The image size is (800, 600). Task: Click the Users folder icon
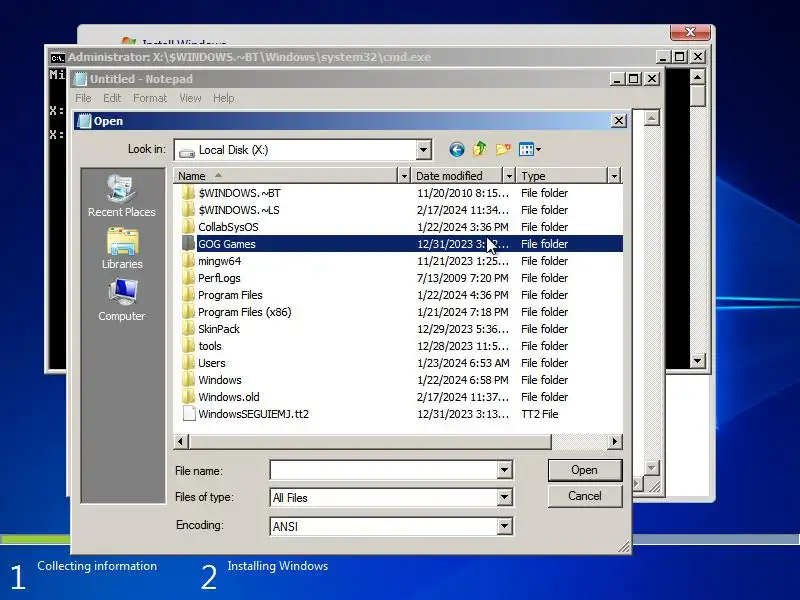pos(189,363)
